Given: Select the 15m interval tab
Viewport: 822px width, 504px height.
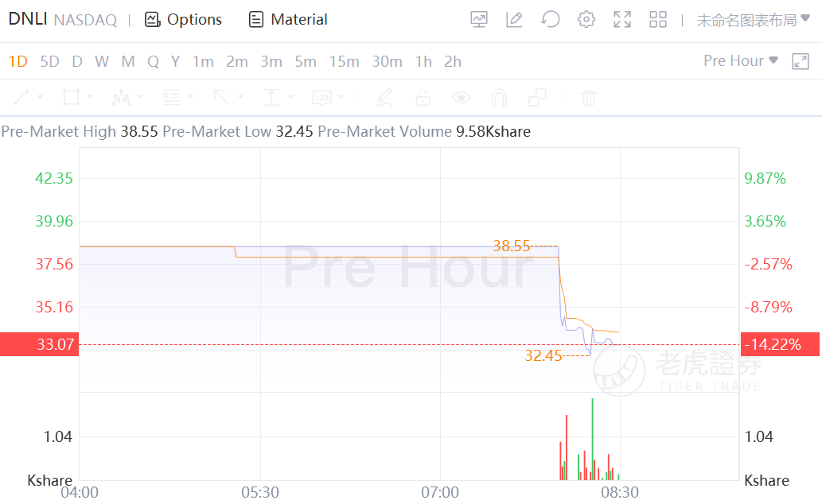Looking at the screenshot, I should point(345,61).
